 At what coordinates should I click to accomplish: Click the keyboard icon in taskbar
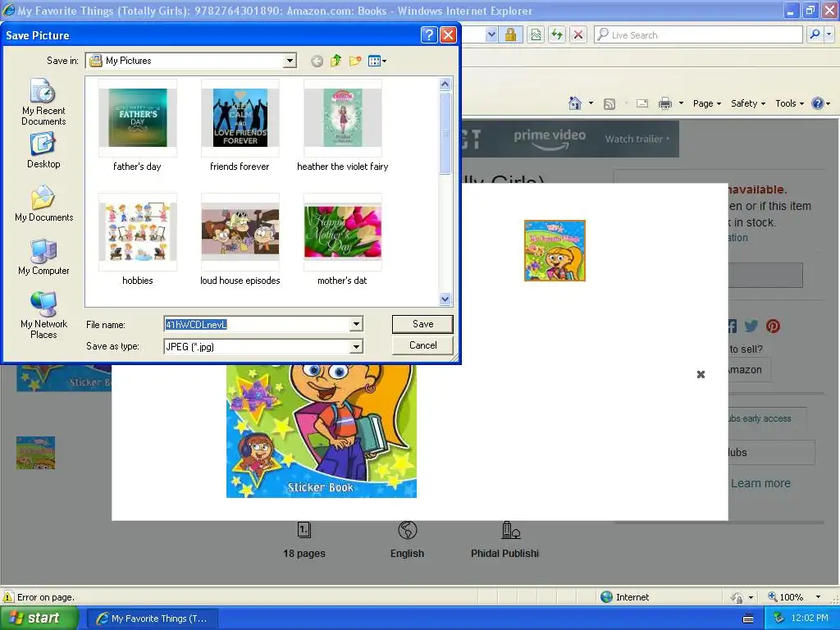pyautogui.click(x=748, y=619)
